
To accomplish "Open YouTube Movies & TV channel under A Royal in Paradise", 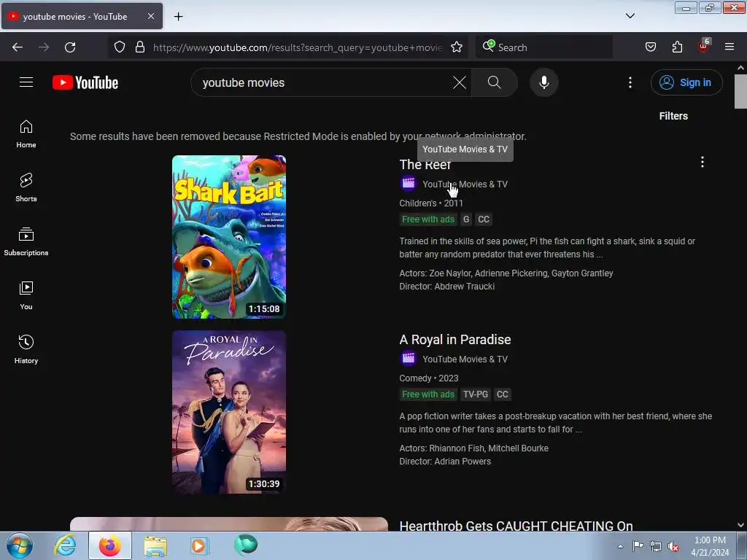I will 465,359.
